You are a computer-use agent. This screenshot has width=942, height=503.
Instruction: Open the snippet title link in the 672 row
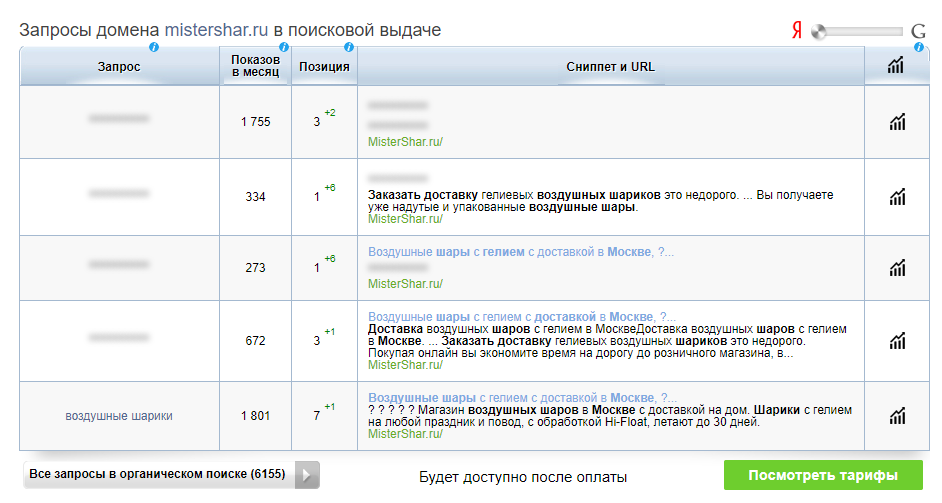[521, 317]
